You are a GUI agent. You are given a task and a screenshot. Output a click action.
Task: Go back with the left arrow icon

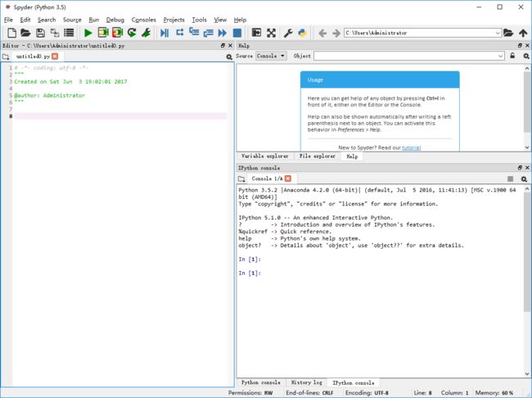click(x=322, y=33)
